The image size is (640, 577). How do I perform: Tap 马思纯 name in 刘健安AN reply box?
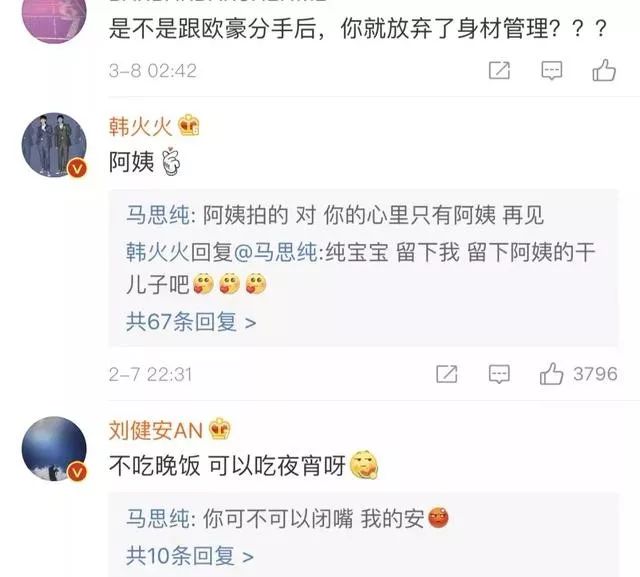tap(158, 518)
